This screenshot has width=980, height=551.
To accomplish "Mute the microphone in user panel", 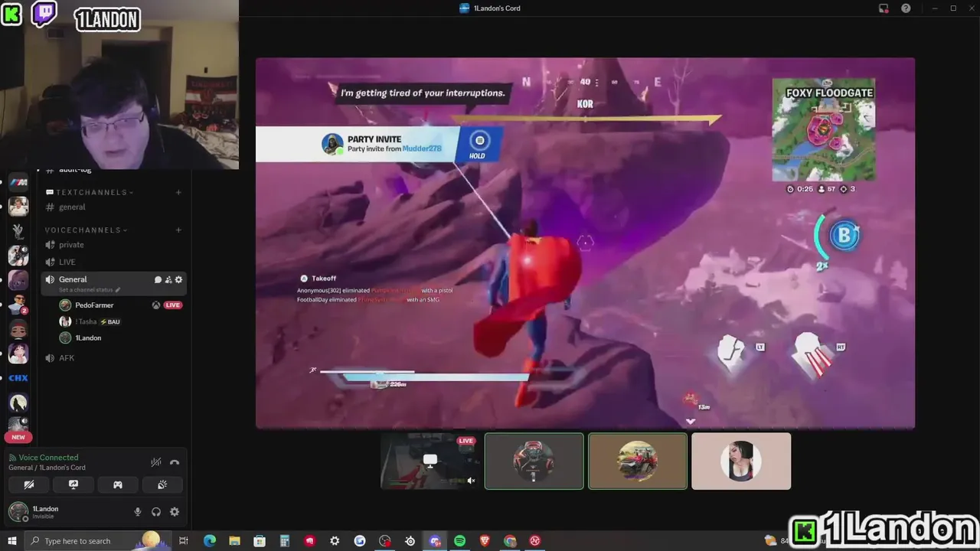I will tap(138, 512).
